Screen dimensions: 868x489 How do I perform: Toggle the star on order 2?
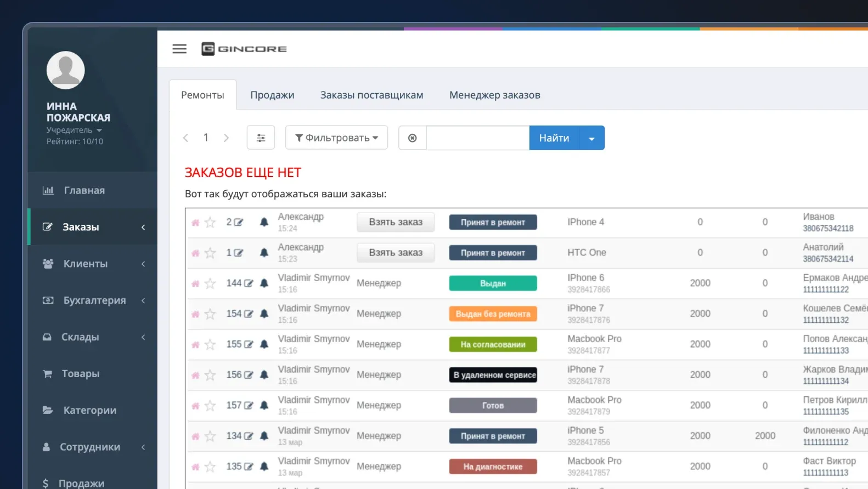point(210,222)
